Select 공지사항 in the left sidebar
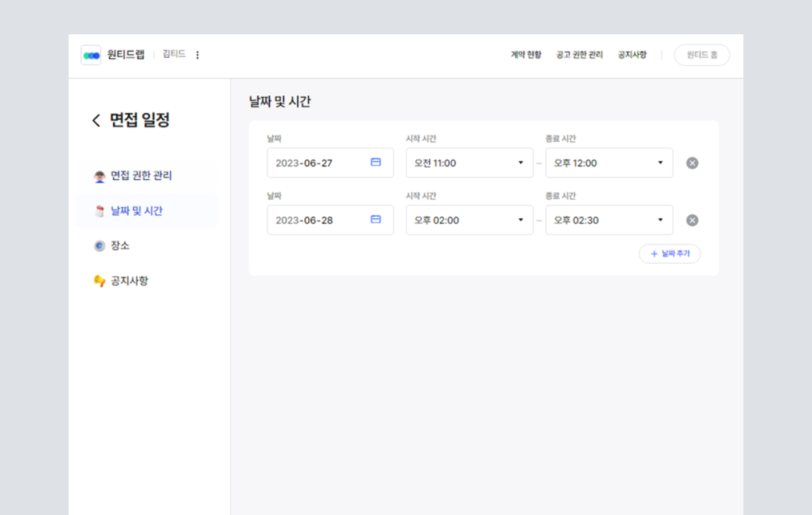Viewport: 812px width, 515px height. point(147,281)
